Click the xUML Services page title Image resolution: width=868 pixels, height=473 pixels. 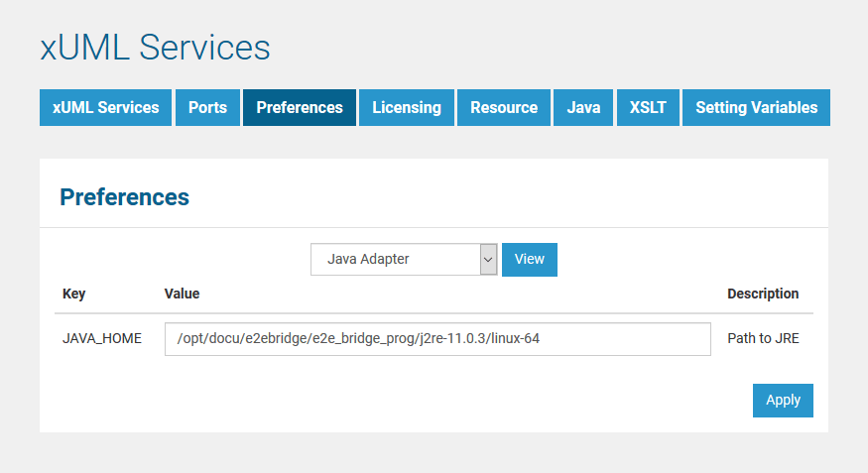click(x=155, y=48)
